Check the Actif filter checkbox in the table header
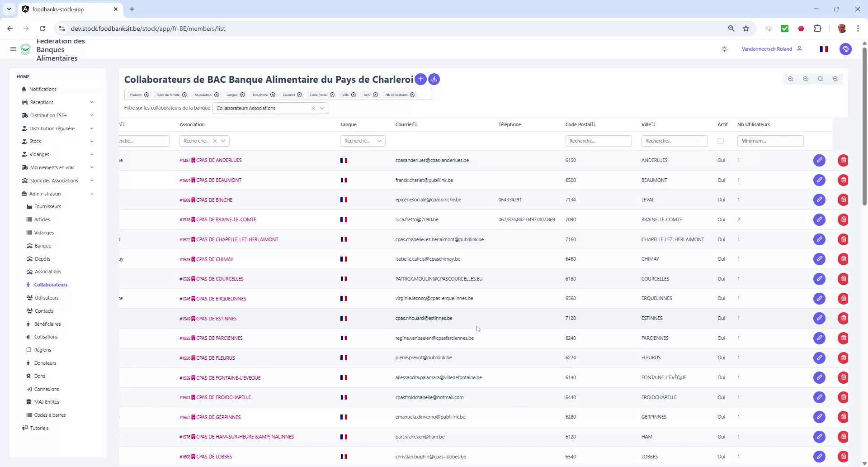Viewport: 868px width, 467px height. point(720,141)
